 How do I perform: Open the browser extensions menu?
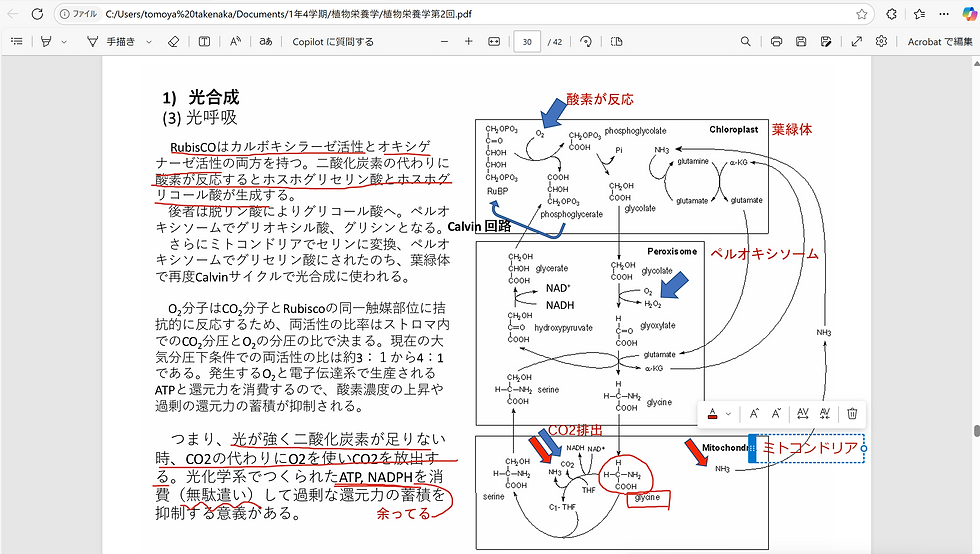tap(892, 14)
